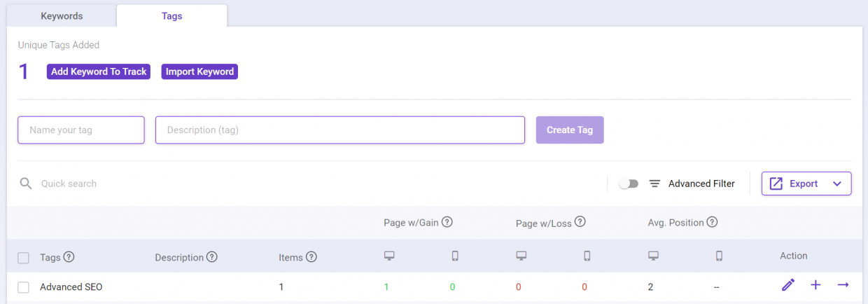The image size is (868, 304).
Task: Click arrow icon for Advanced SEO row
Action: coord(843,284)
